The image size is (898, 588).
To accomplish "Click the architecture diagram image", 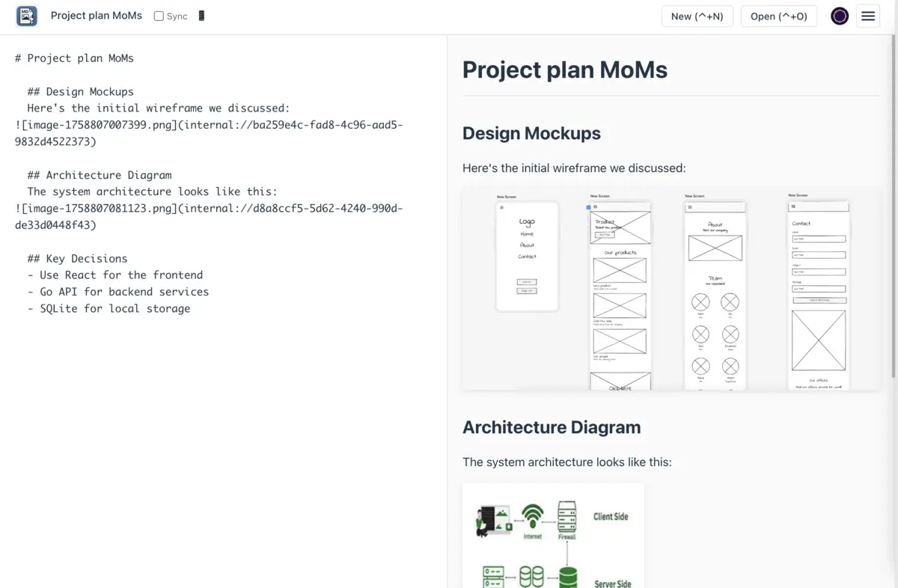I will point(553,535).
